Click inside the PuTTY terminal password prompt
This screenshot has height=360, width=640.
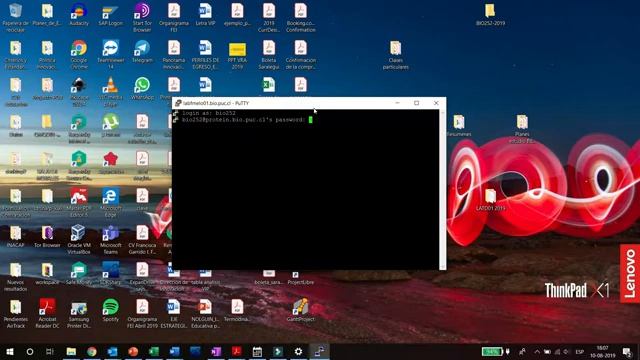point(311,120)
